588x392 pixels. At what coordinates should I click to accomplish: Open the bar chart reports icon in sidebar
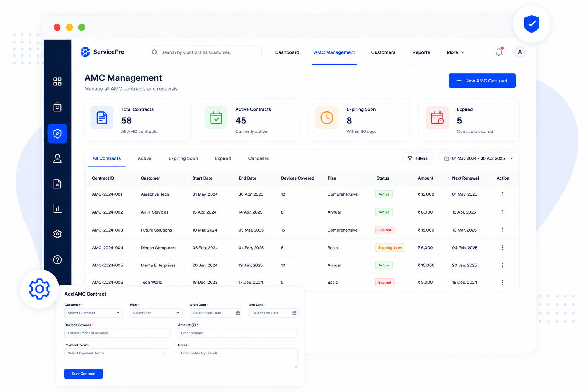tap(57, 209)
